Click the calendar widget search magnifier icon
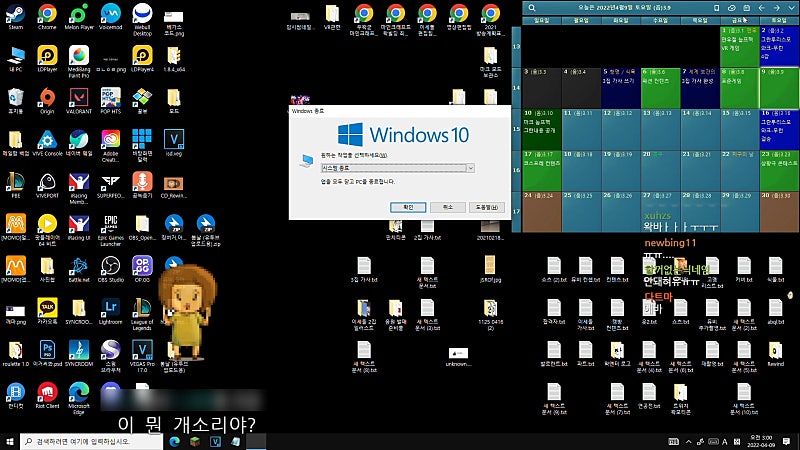The width and height of the screenshot is (800, 450). (x=532, y=8)
